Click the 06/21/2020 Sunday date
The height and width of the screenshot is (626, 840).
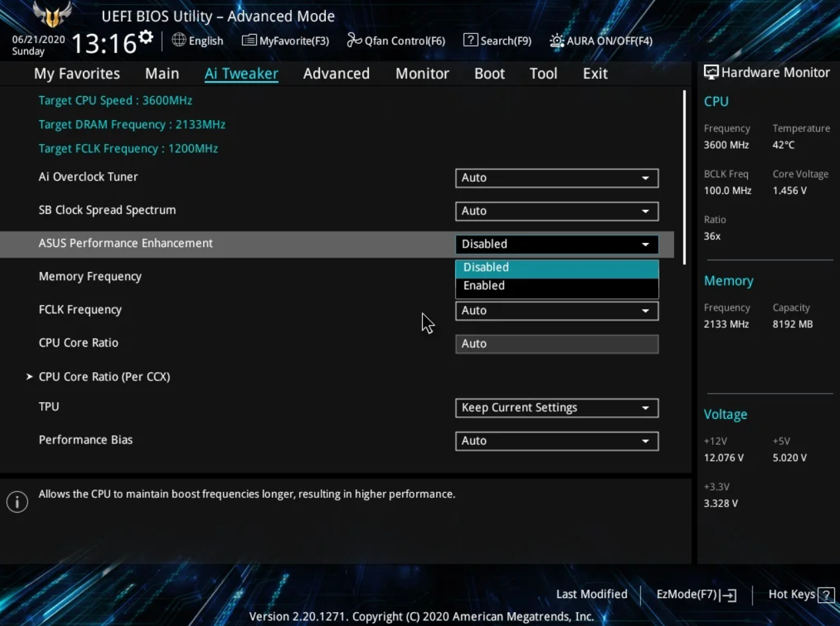tap(38, 45)
